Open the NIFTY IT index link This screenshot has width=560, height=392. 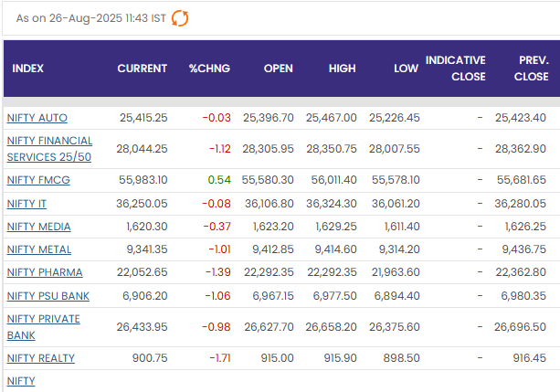(26, 204)
